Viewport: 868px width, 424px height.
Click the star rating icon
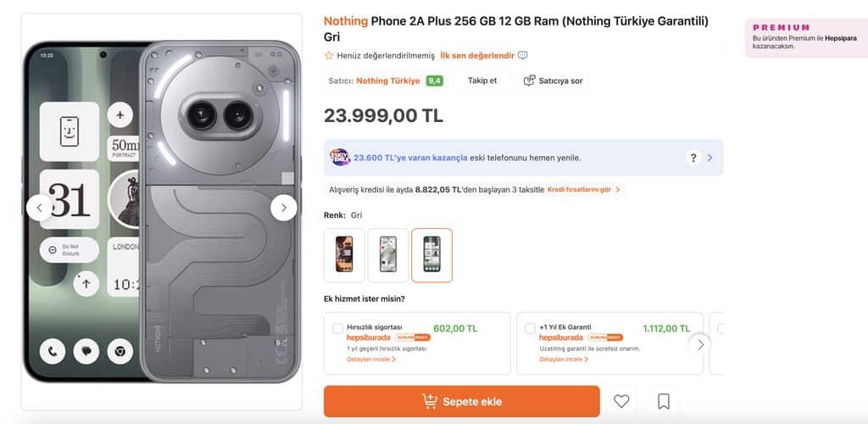329,56
